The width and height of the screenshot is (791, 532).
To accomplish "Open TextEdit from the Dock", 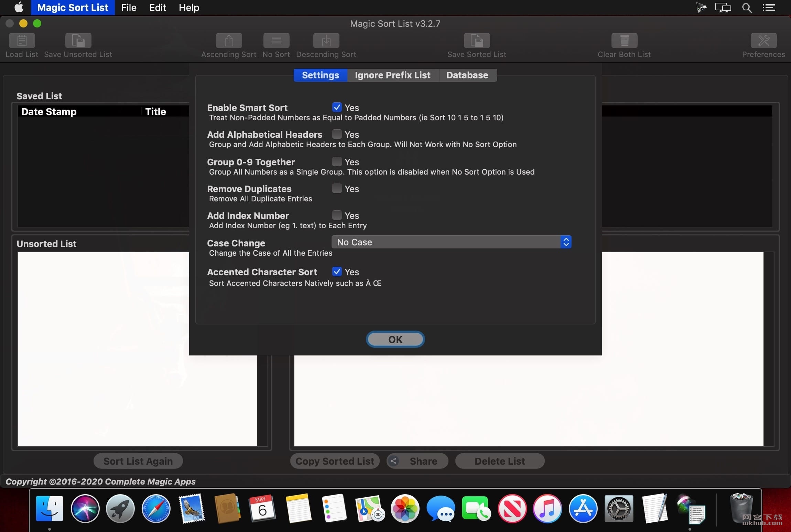I will (654, 509).
